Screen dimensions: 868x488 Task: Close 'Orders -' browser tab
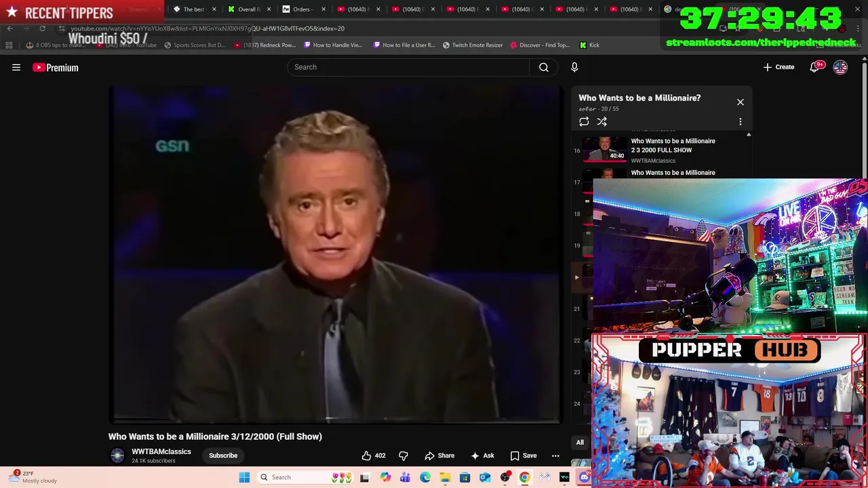pyautogui.click(x=323, y=9)
